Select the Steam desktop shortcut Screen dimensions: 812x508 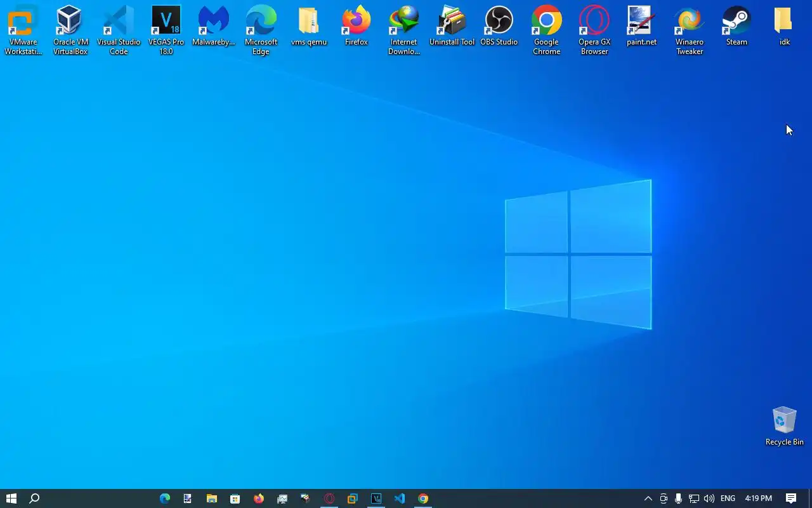pyautogui.click(x=737, y=26)
